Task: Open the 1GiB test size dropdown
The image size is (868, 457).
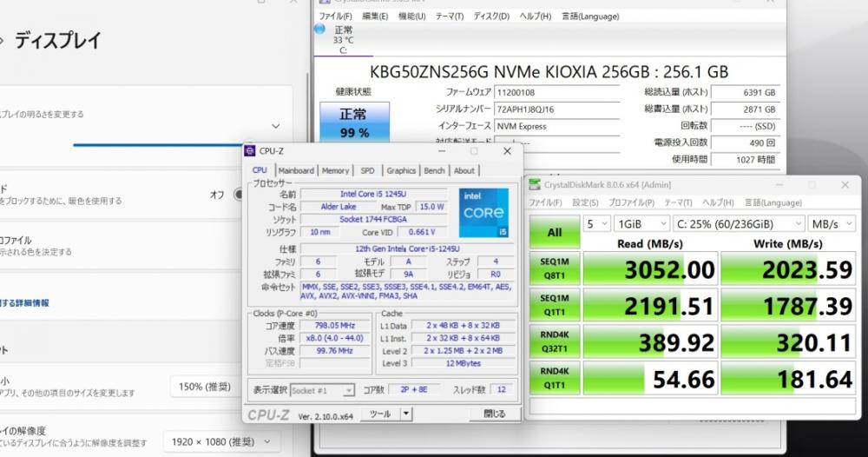Action: tap(642, 224)
